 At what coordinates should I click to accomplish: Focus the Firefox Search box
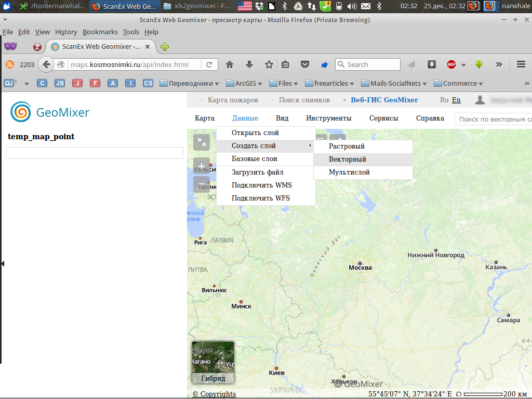coord(368,64)
